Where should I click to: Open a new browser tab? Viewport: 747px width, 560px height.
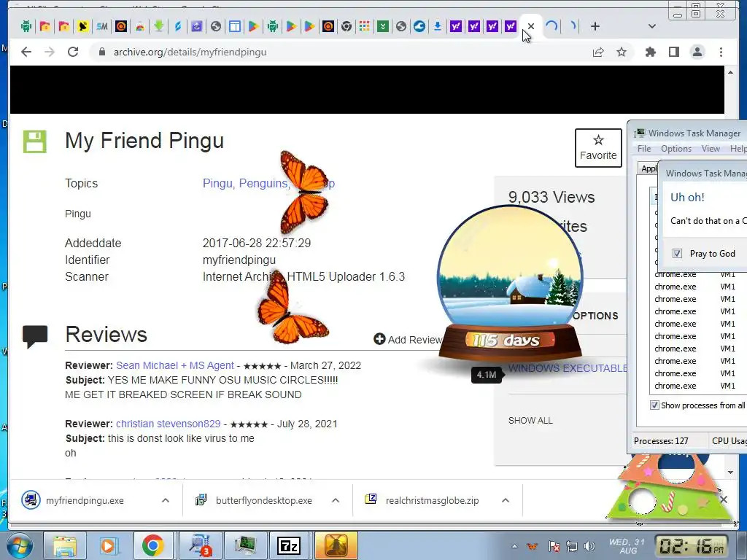[595, 26]
